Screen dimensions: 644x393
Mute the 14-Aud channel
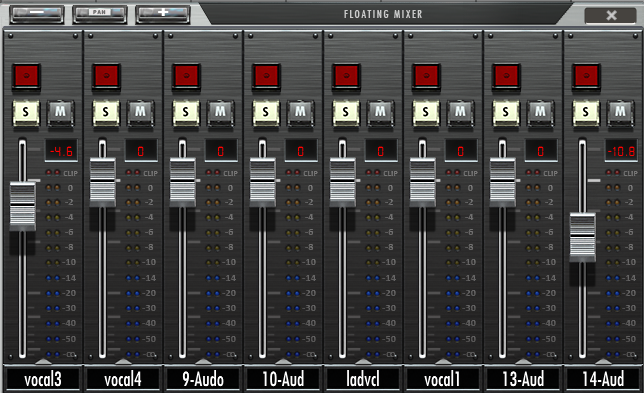(x=620, y=113)
